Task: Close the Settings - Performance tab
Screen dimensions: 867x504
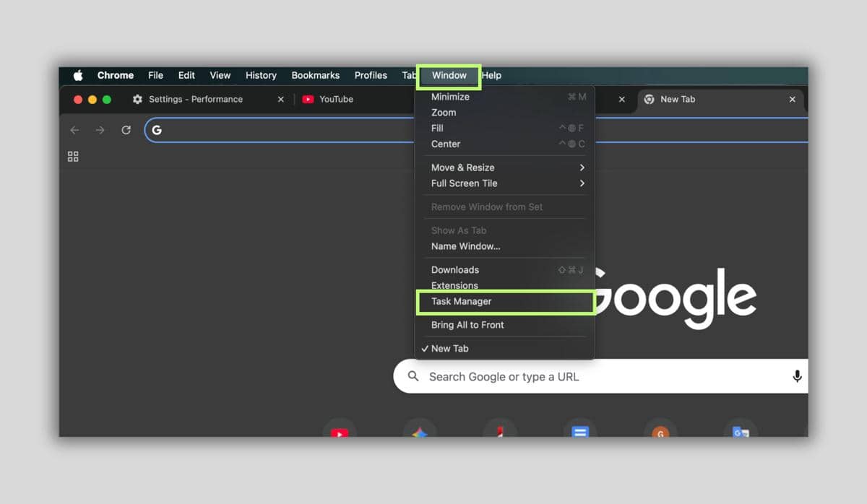Action: [x=281, y=100]
